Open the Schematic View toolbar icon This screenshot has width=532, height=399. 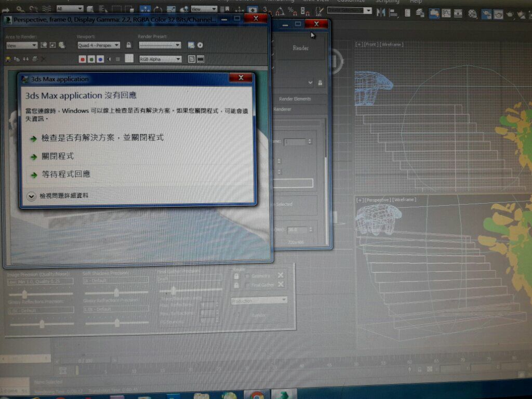(x=458, y=14)
